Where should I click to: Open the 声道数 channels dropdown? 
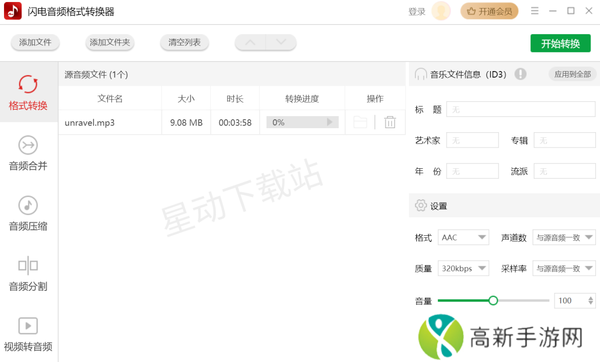point(564,238)
